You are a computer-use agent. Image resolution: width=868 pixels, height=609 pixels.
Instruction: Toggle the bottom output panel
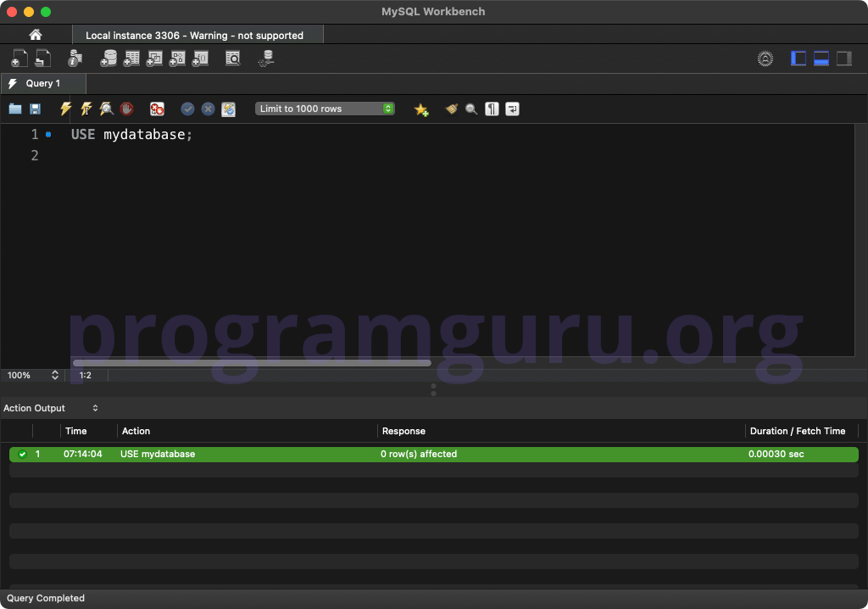[821, 59]
